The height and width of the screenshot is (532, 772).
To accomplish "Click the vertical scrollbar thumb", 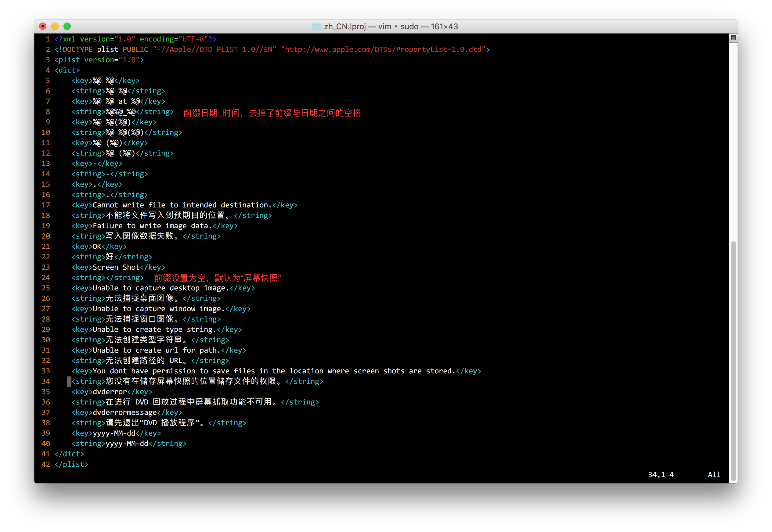I will point(733,361).
